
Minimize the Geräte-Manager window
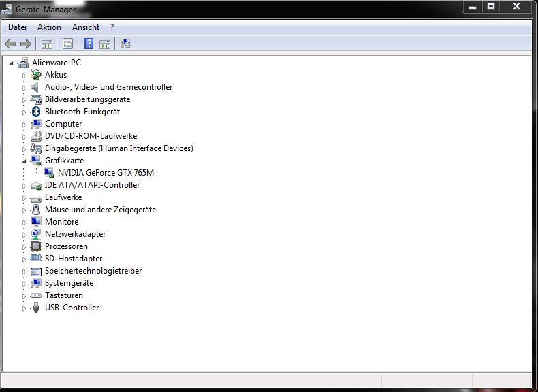(x=473, y=6)
